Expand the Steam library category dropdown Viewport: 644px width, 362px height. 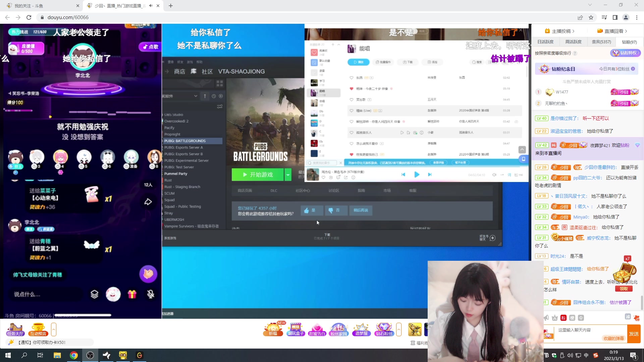click(196, 96)
